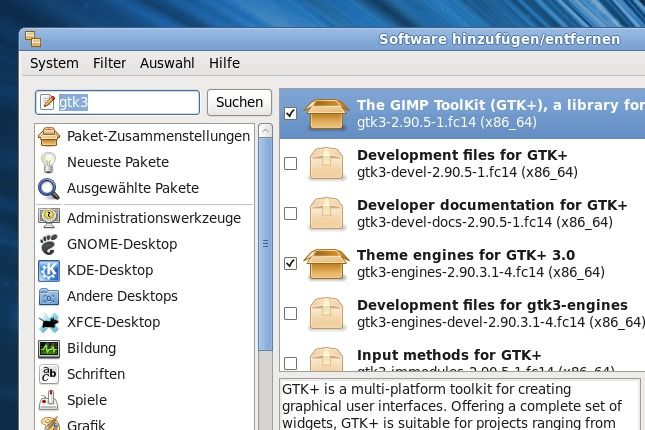Select the Spiele joystick icon
The image size is (645, 430).
(49, 400)
